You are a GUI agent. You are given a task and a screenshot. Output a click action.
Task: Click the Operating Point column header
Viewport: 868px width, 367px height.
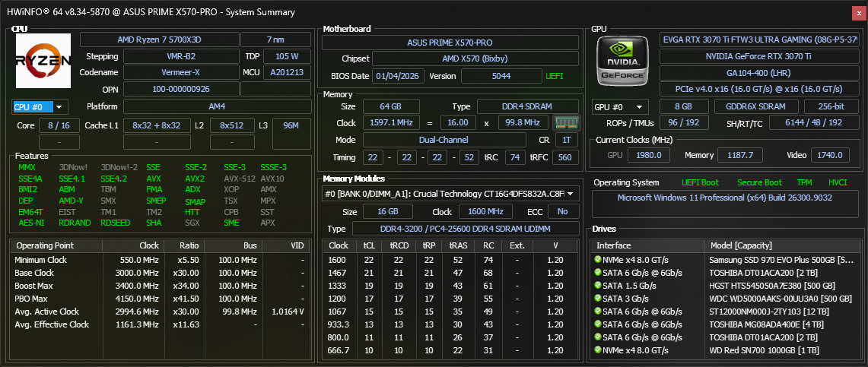click(58, 245)
